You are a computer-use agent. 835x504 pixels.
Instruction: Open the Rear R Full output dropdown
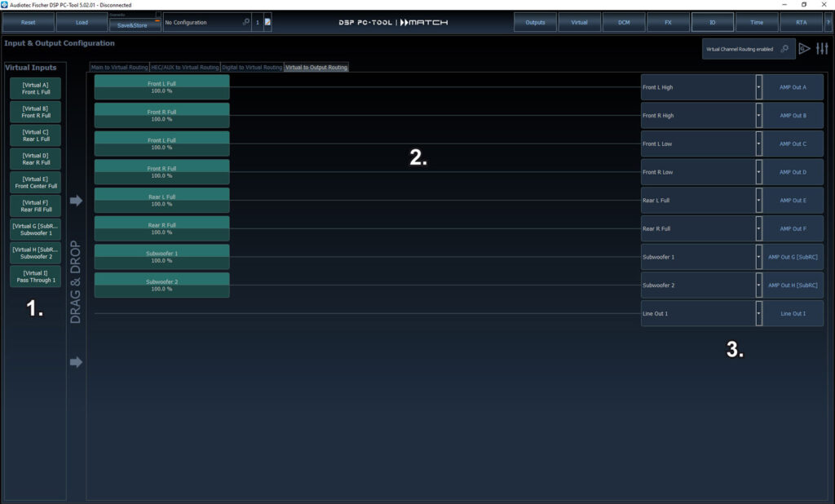click(758, 228)
